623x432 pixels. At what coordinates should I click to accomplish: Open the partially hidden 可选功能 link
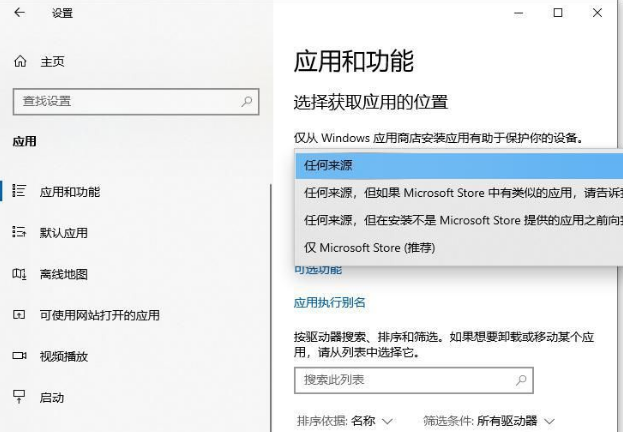[318, 270]
